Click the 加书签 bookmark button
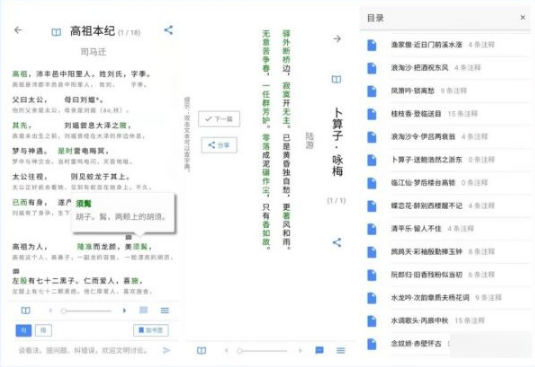 pyautogui.click(x=150, y=330)
